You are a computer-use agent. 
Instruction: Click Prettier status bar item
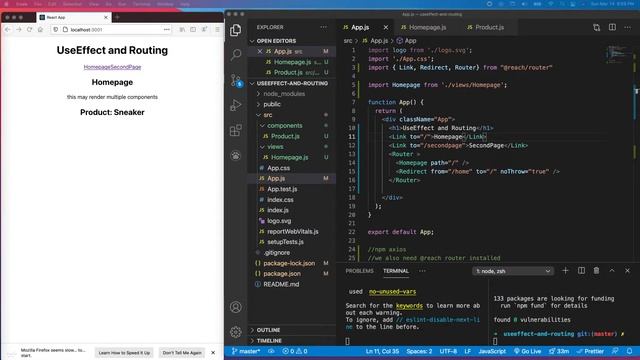(x=590, y=351)
